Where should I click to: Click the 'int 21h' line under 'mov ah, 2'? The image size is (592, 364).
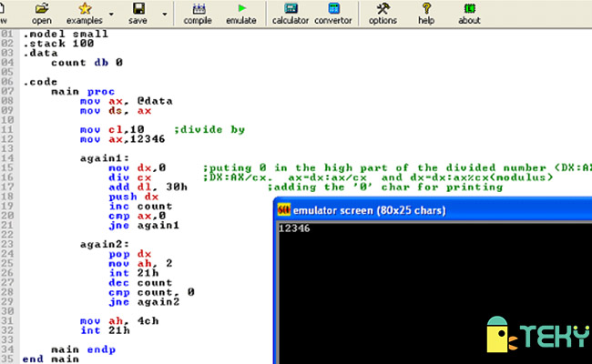(133, 273)
